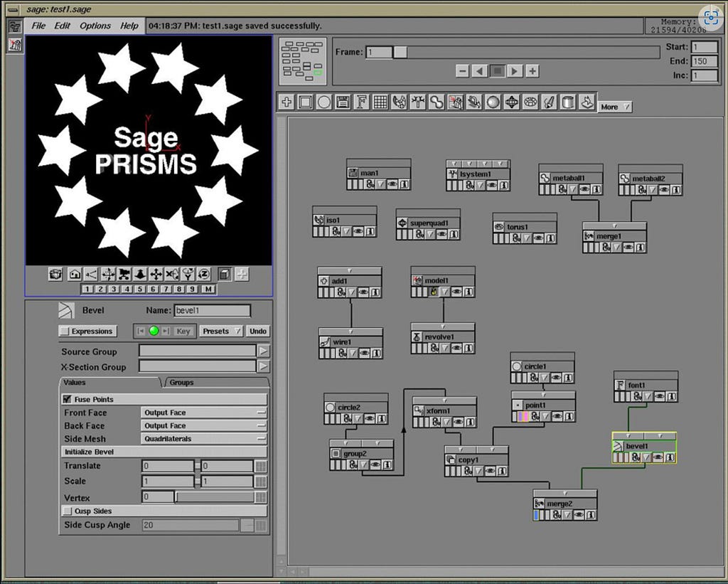
Task: Click the Vertex slider track
Action: click(215, 498)
